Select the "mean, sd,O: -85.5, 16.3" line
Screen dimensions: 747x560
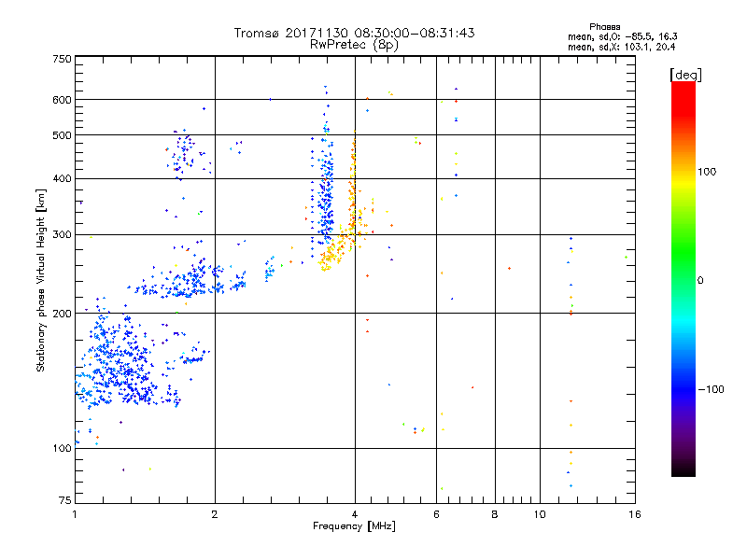tap(623, 36)
